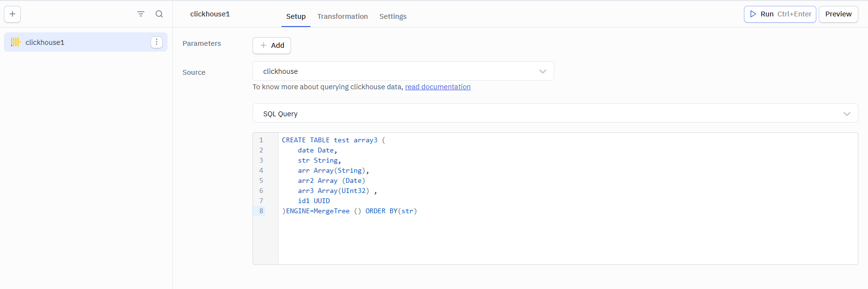Click the clickhouse1 query title
Viewport: 868px width, 289px height.
point(210,14)
